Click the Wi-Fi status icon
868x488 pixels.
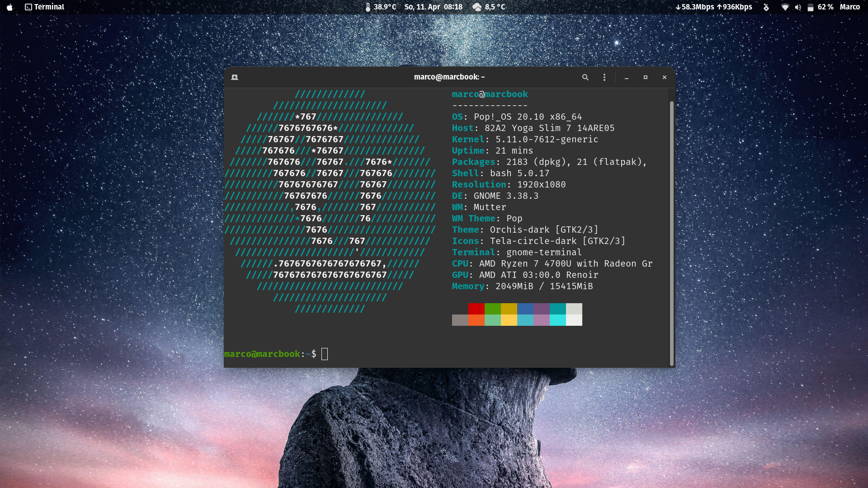click(x=785, y=7)
